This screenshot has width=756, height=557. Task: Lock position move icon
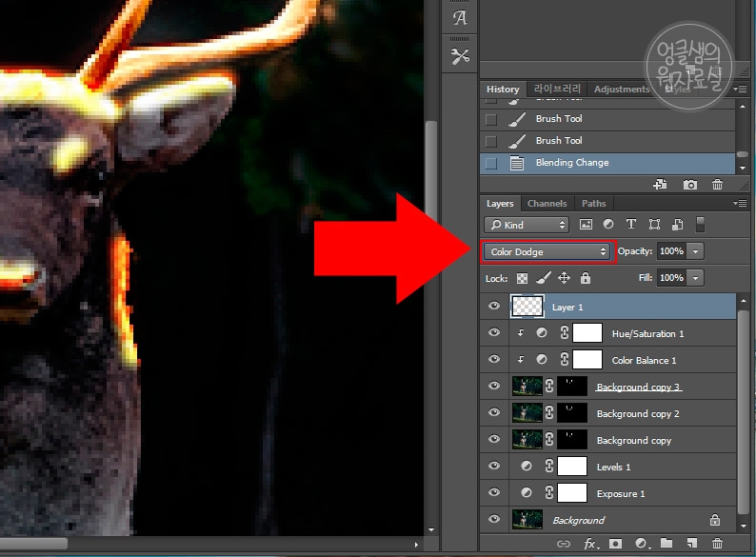point(564,278)
